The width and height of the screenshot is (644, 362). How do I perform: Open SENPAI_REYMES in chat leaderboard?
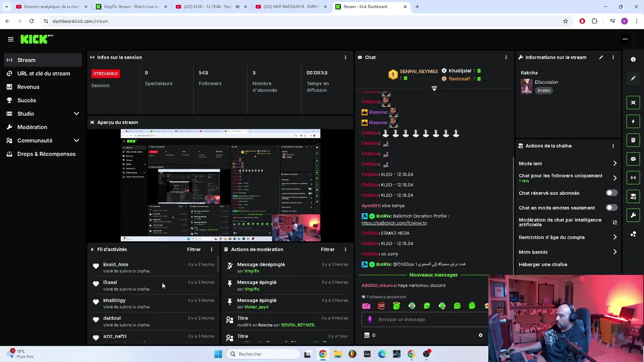(419, 71)
